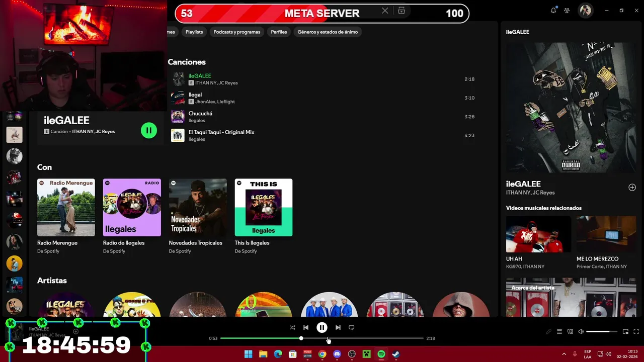Screen dimensions: 644x362
Task: Open the yellow round avatar in the library sidebar
Action: point(14,263)
